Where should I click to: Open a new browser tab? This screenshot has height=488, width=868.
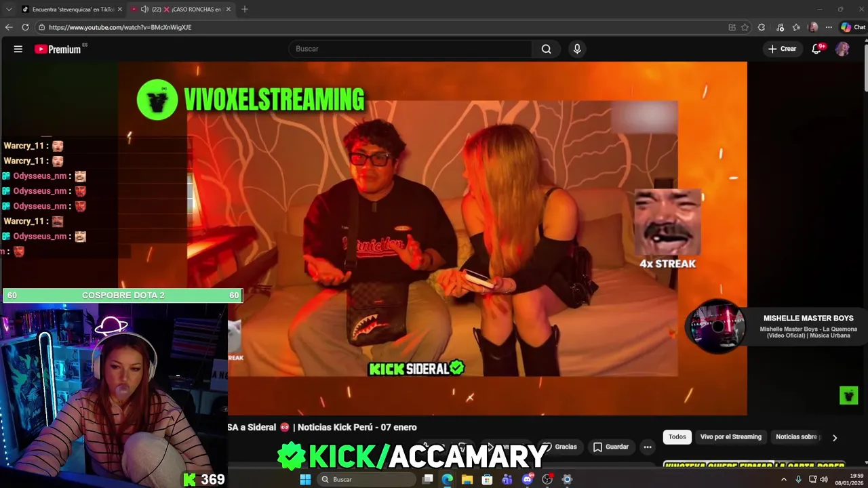pos(245,9)
